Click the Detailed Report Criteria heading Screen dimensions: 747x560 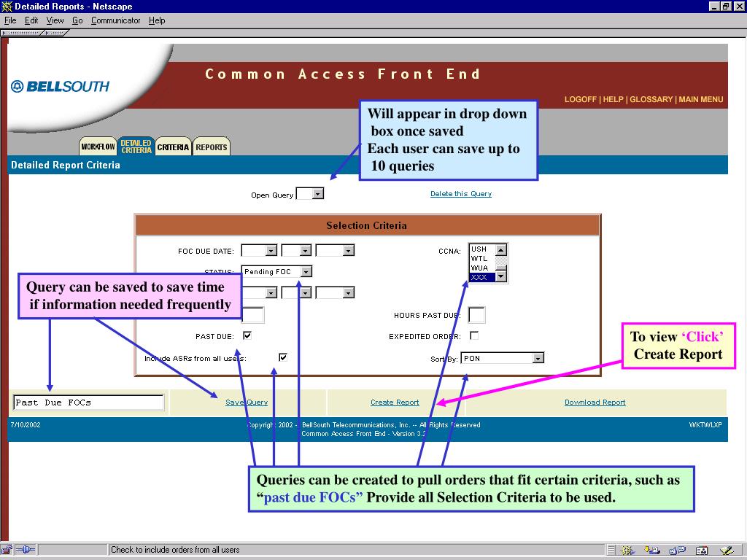click(66, 166)
